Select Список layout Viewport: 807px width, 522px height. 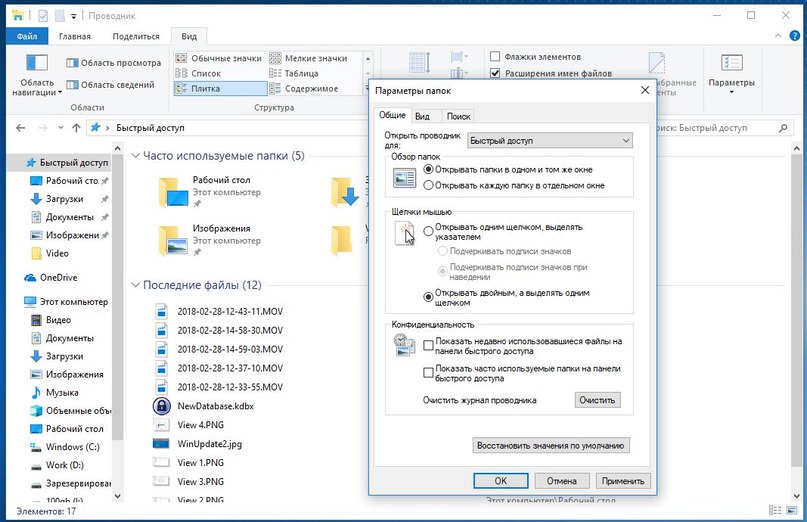pos(198,73)
